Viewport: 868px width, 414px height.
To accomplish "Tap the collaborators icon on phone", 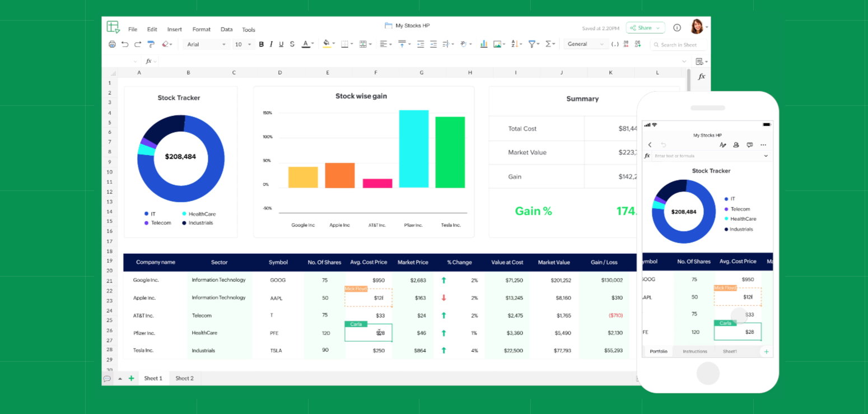I will click(x=736, y=145).
